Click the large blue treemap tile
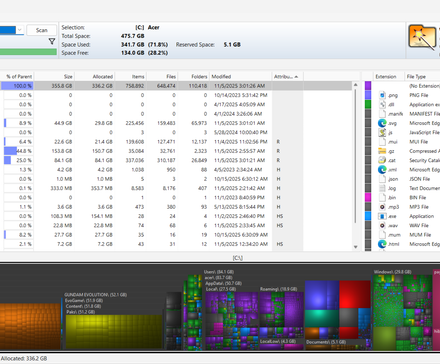The width and height of the screenshot is (440, 364). (x=322, y=295)
